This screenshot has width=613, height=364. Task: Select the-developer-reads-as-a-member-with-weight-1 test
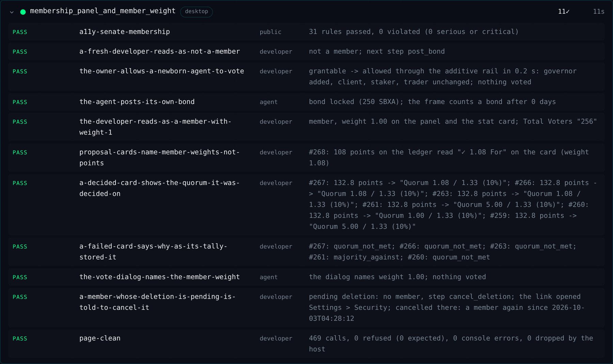[x=155, y=127]
